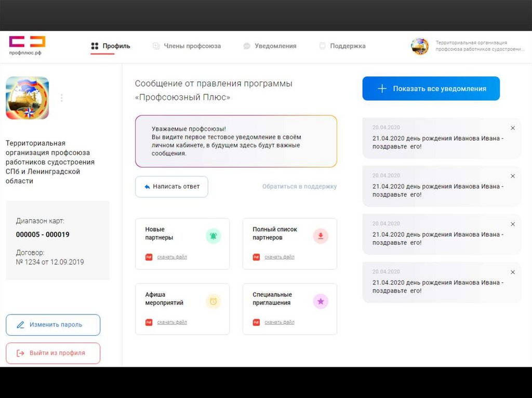Viewport: 532px width, 398px height.
Task: Click card range 000005 - 000019
Action: (43, 235)
